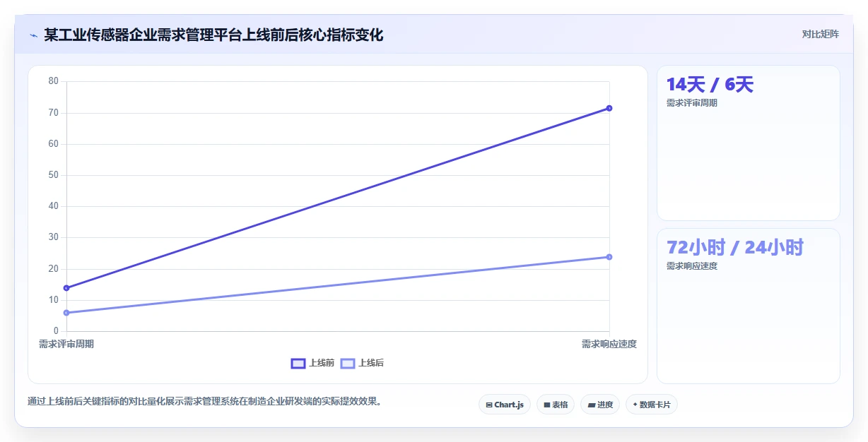868x442 pixels.
Task: Click the icon in the Chart.js tag
Action: pyautogui.click(x=489, y=405)
